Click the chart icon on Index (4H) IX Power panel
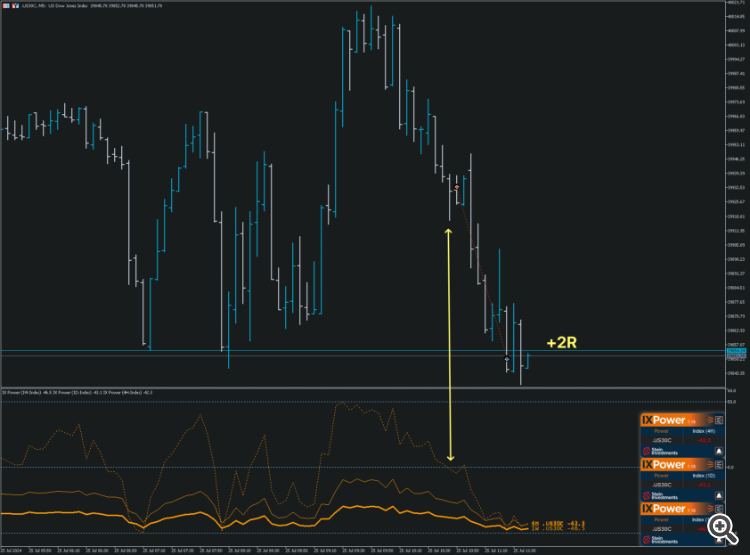Viewport: 750px width, 555px height. point(719,420)
